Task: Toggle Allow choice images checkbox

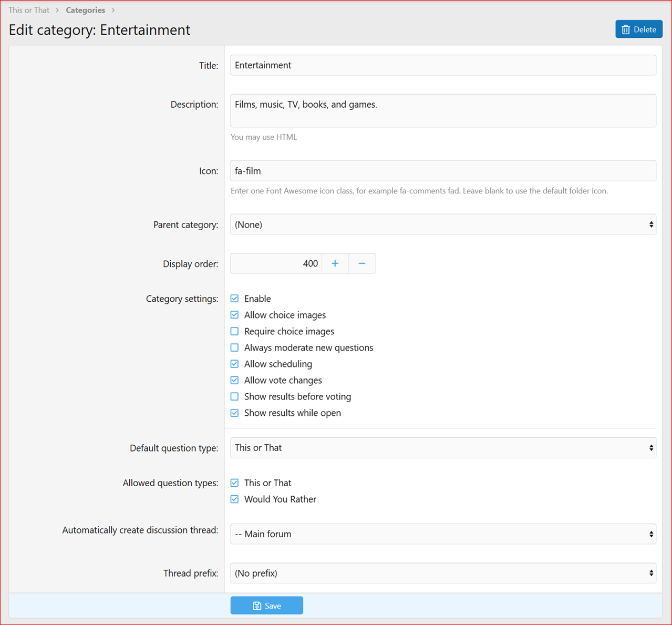Action: (234, 315)
